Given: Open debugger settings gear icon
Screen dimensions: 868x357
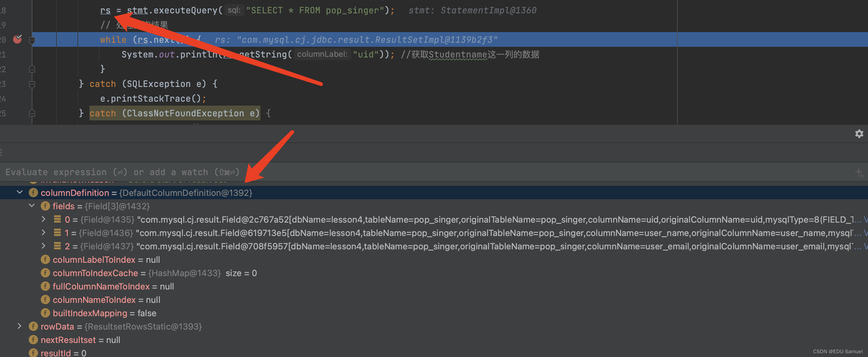Looking at the screenshot, I should tap(859, 134).
